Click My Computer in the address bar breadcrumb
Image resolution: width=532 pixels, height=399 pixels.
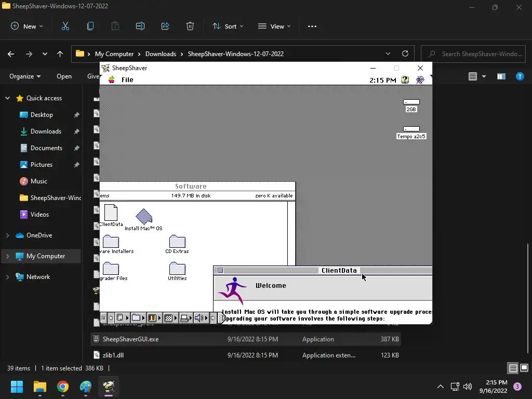[114, 54]
